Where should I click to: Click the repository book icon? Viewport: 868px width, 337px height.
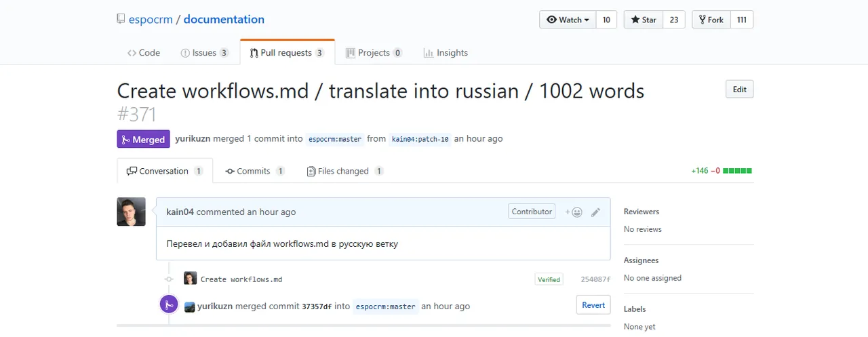[x=121, y=20]
